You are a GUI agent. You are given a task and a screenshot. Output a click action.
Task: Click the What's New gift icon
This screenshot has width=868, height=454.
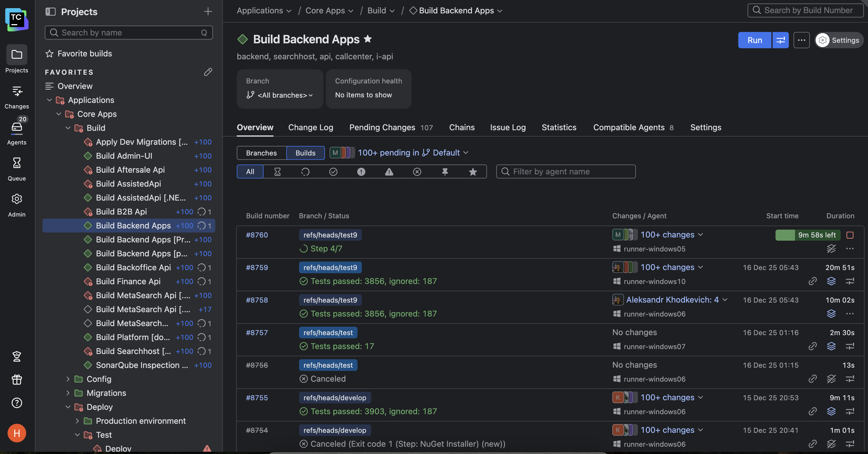click(x=17, y=380)
